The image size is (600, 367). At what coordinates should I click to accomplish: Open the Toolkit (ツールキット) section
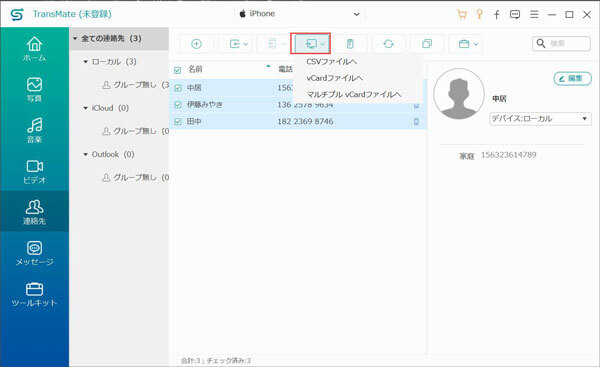tap(34, 294)
